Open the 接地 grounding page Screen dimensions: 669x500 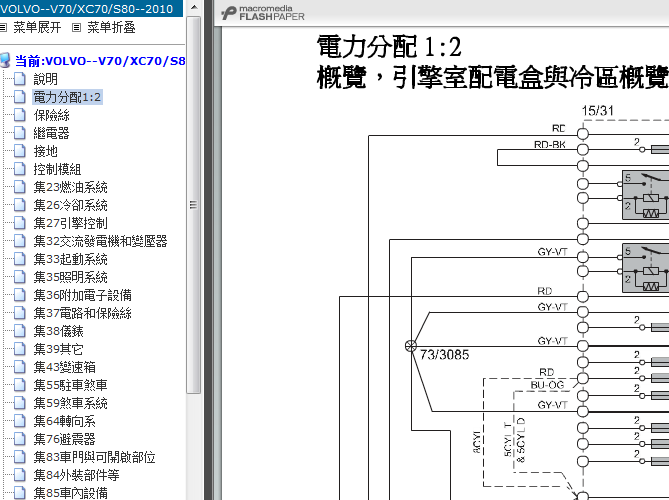pos(46,151)
